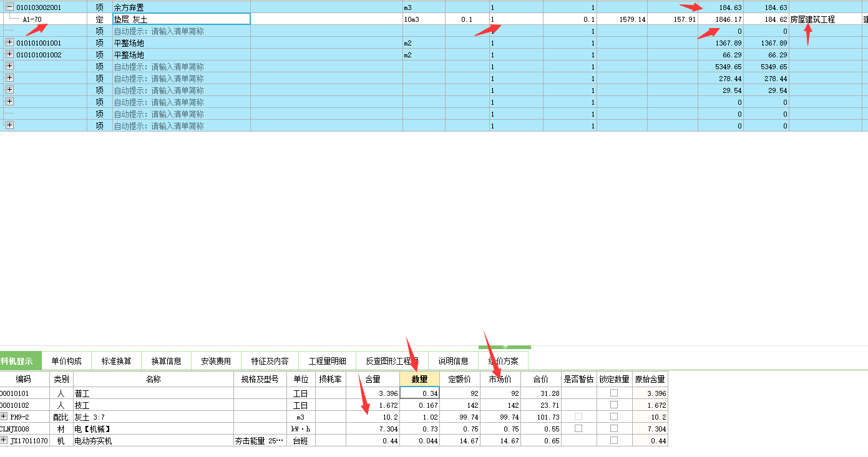This screenshot has width=868, height=457.
Task: Select the 规格及型号 column header
Action: (x=260, y=379)
